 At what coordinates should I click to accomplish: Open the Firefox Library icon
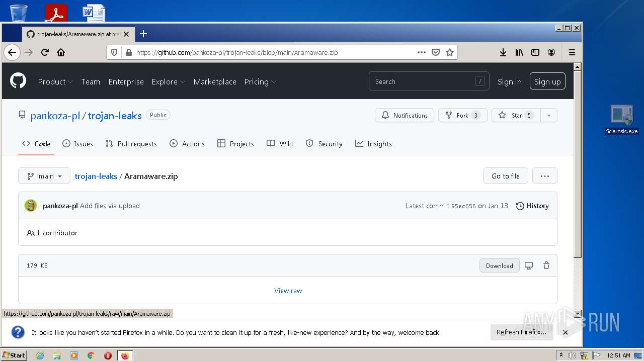pyautogui.click(x=519, y=52)
